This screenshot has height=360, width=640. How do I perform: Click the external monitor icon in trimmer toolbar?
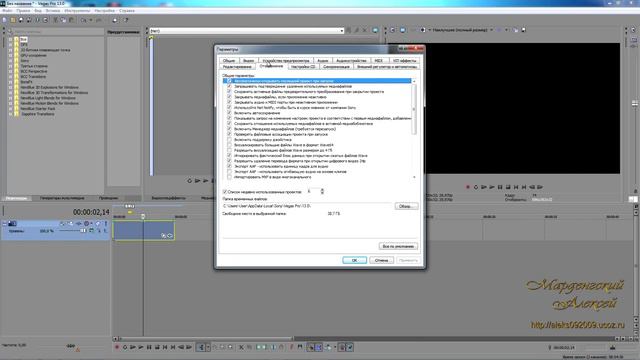click(x=375, y=30)
